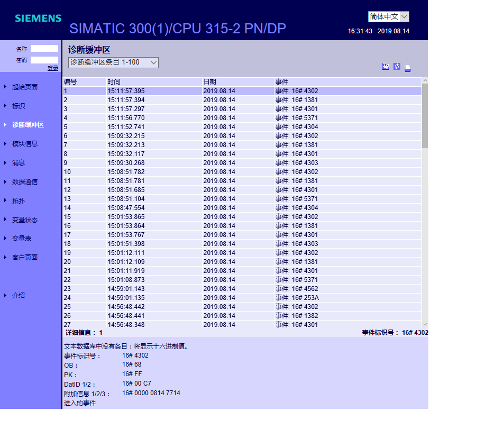Select entry 5 with time 15:11:52.741

click(x=242, y=127)
